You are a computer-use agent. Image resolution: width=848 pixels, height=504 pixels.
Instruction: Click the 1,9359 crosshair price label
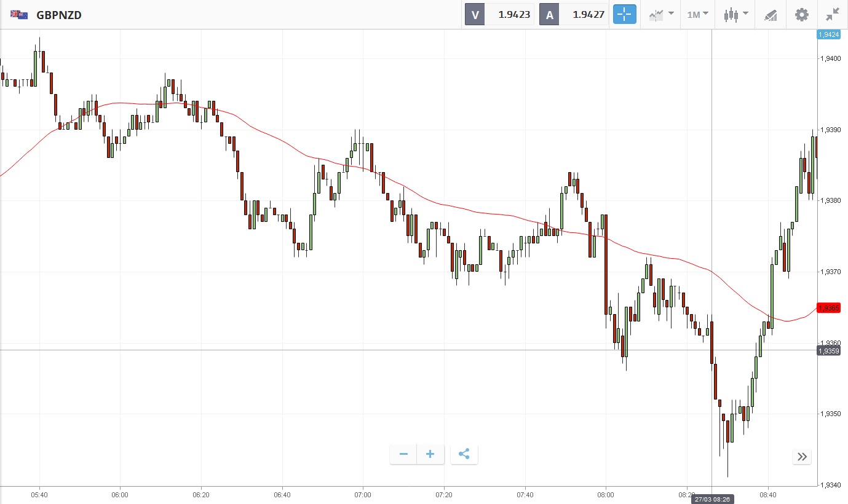click(x=828, y=350)
